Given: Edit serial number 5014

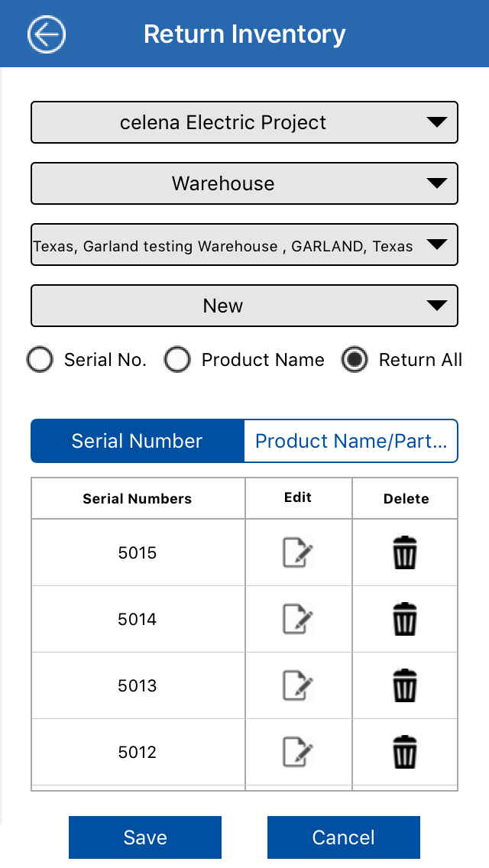Looking at the screenshot, I should [297, 619].
